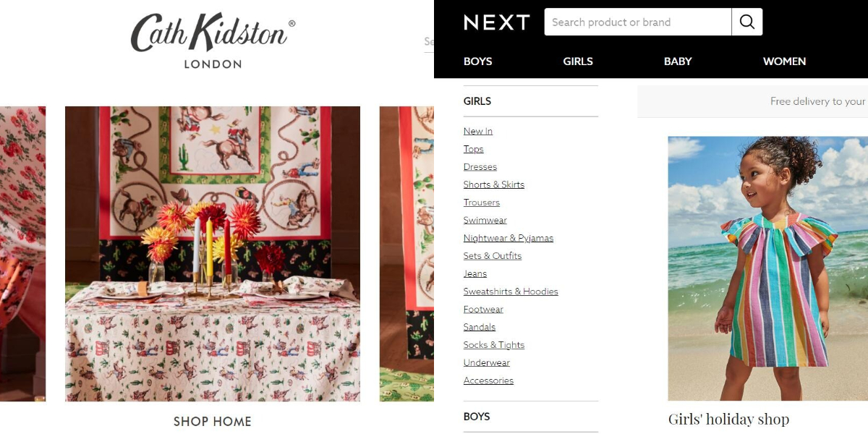868x434 pixels.
Task: Open the New In link
Action: click(x=478, y=131)
